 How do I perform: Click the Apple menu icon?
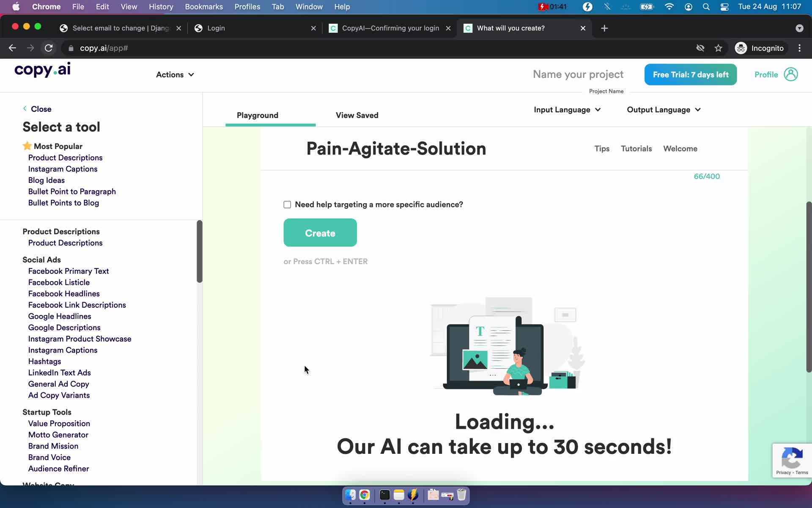pos(16,7)
